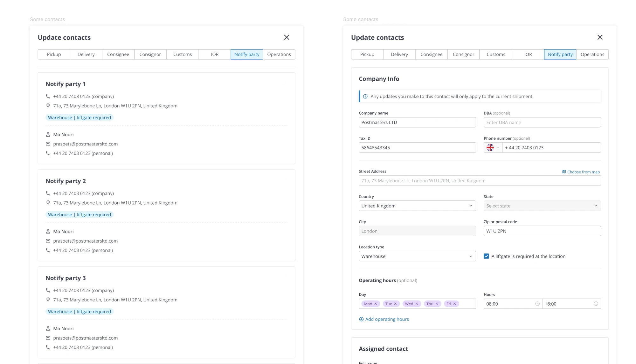Screen dimensions: 636x364
Task: Remove Wed from operating days
Action: (x=417, y=304)
